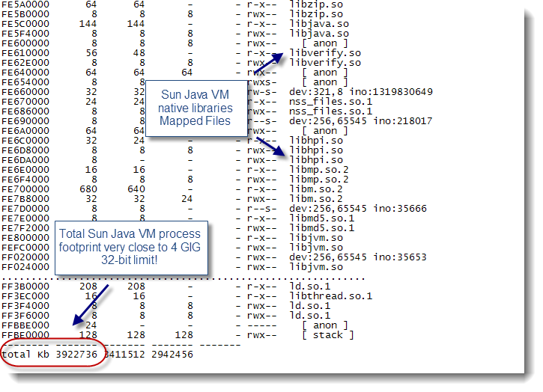The width and height of the screenshot is (543, 392).
Task: Select libmp.so.2 in the FE6F4000 row
Action: (319, 180)
